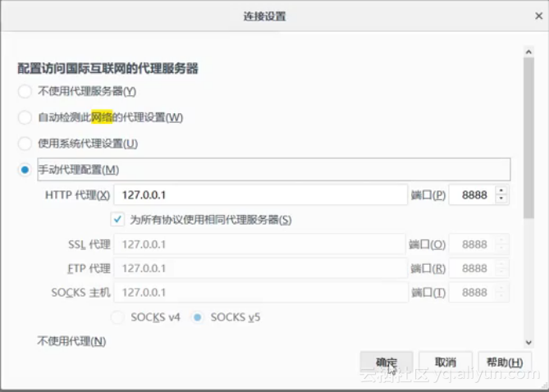Click the FTP proxy port field

[x=479, y=268]
